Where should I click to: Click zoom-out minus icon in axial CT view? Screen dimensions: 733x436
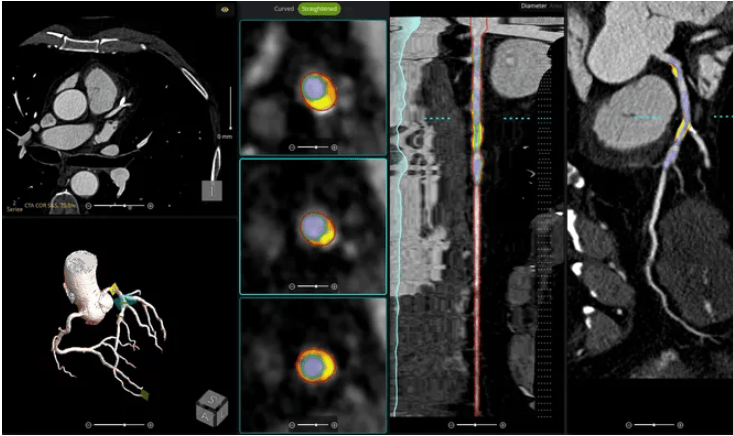click(x=89, y=206)
